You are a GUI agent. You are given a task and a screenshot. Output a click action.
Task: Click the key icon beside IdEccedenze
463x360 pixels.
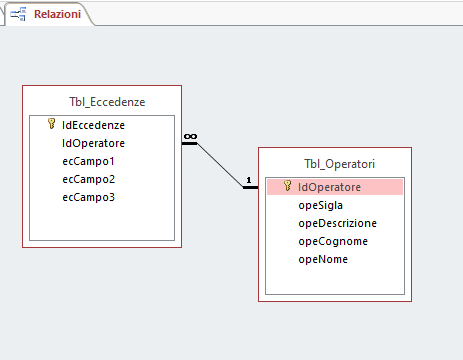51,124
